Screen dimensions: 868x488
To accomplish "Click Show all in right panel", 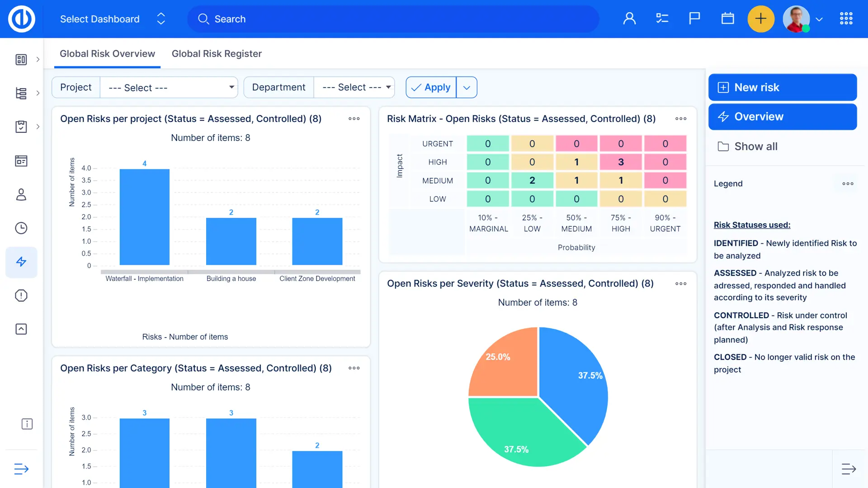I will [x=755, y=146].
